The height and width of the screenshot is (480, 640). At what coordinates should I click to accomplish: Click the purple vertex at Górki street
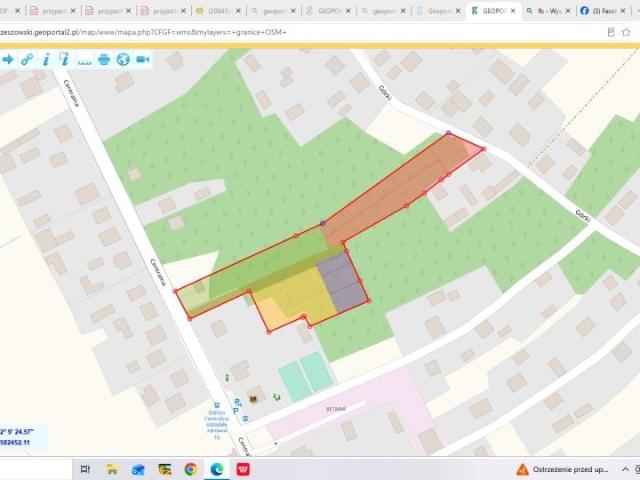click(448, 133)
